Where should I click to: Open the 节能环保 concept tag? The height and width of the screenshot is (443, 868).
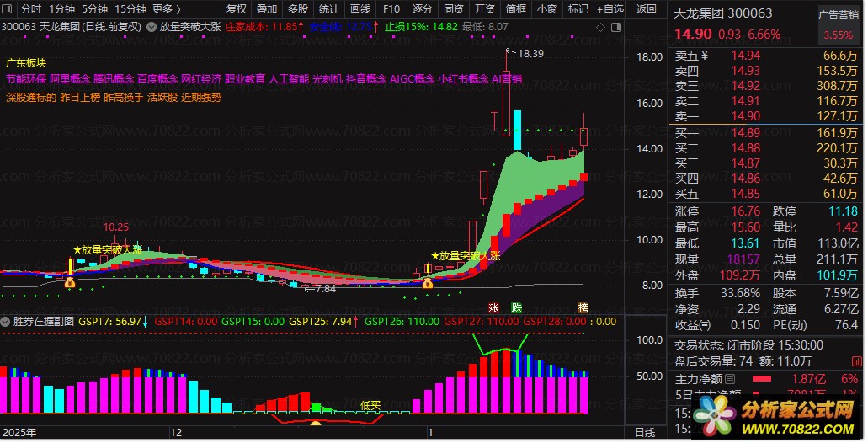(26, 78)
